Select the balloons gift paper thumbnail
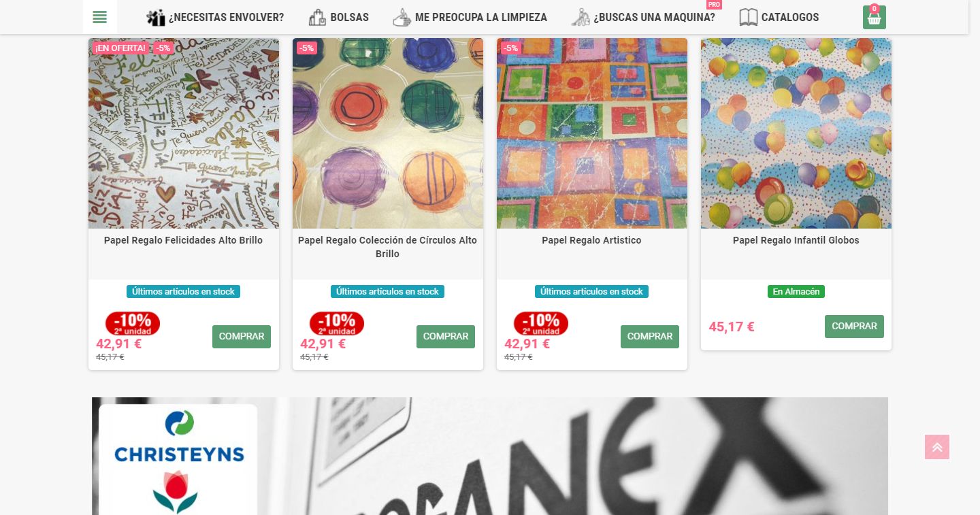Image resolution: width=980 pixels, height=515 pixels. 796,133
